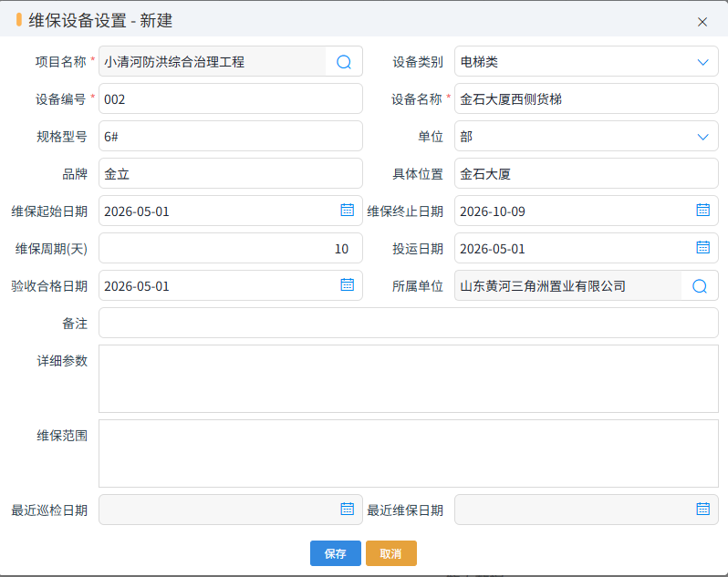This screenshot has height=577, width=728.
Task: Open calendar for 验收合格日期
Action: (348, 284)
